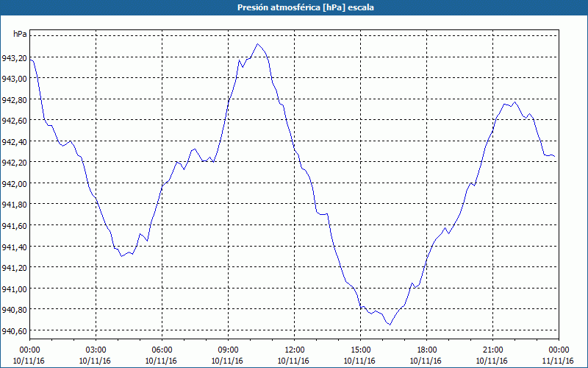Viewport: 588px width, 368px height.
Task: Pick the 940,80 y-axis value
Action: (x=14, y=310)
